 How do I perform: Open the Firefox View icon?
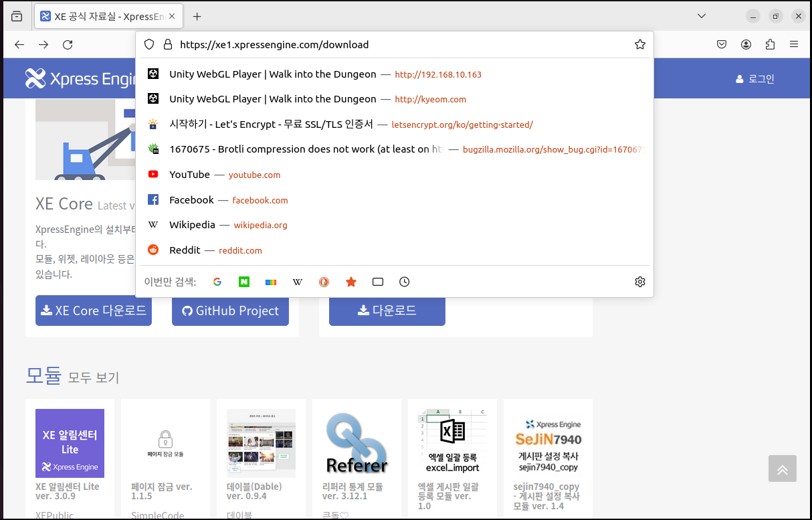(17, 16)
